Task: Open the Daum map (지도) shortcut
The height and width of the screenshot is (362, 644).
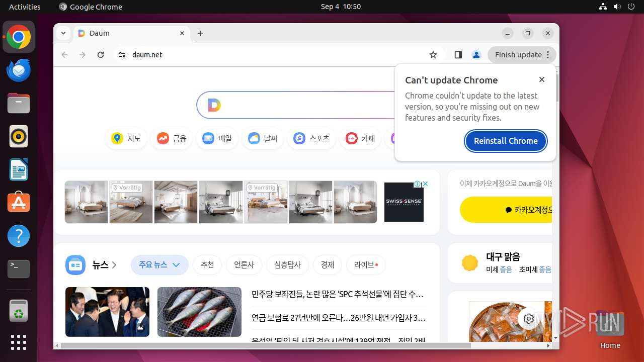Action: pyautogui.click(x=126, y=138)
